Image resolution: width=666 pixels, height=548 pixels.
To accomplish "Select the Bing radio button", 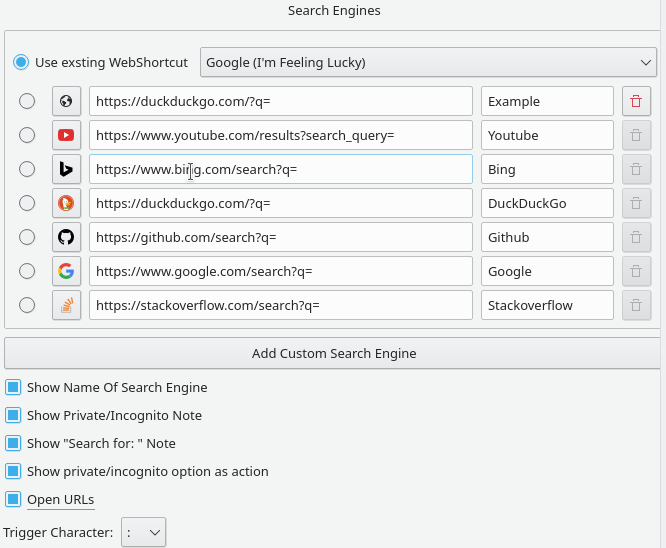I will pyautogui.click(x=27, y=169).
